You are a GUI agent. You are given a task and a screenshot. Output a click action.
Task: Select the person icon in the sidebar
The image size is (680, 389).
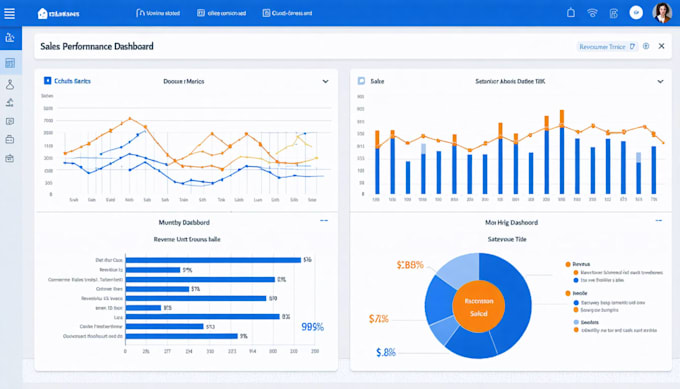click(10, 84)
